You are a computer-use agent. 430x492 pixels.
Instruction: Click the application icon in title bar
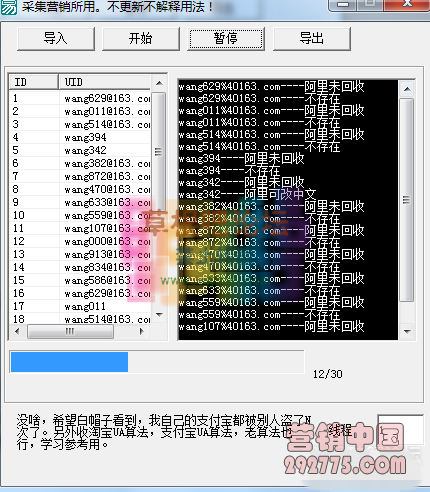pos(8,7)
